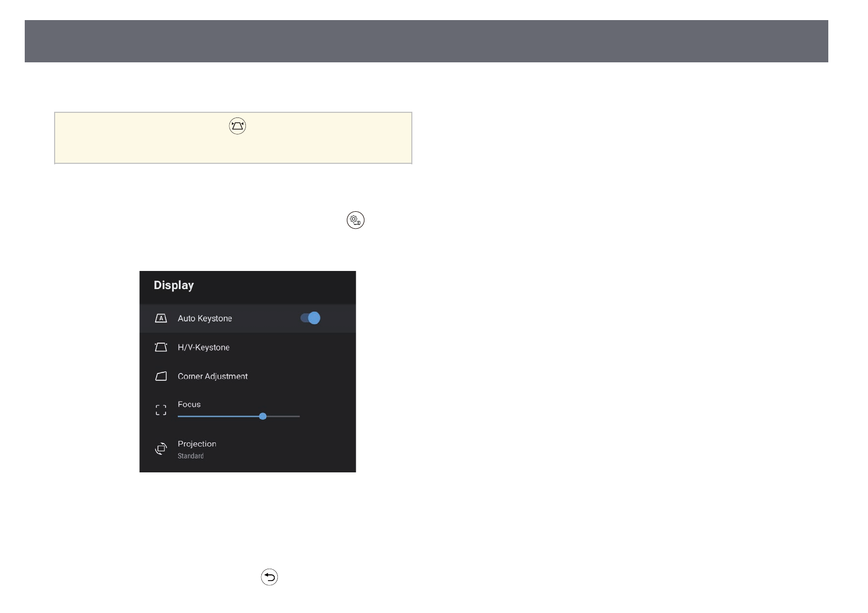Click the Corner Adjustment icon
The height and width of the screenshot is (613, 868).
tap(161, 377)
